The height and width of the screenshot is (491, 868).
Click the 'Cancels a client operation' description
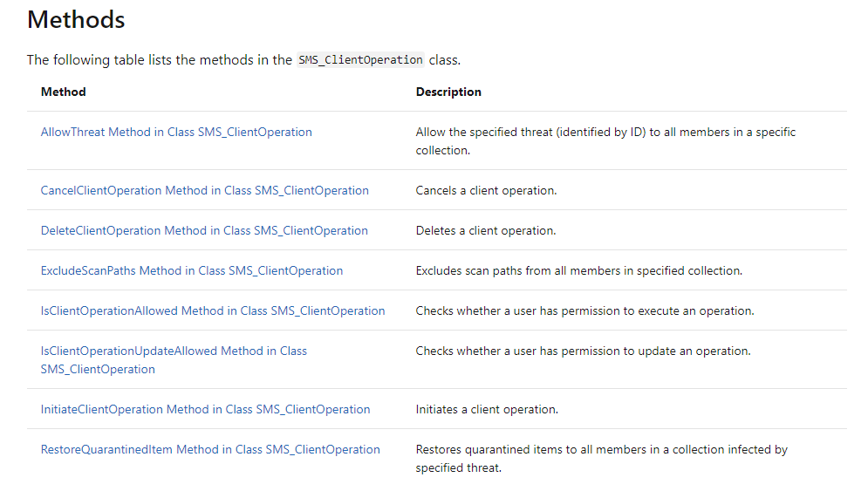[486, 190]
